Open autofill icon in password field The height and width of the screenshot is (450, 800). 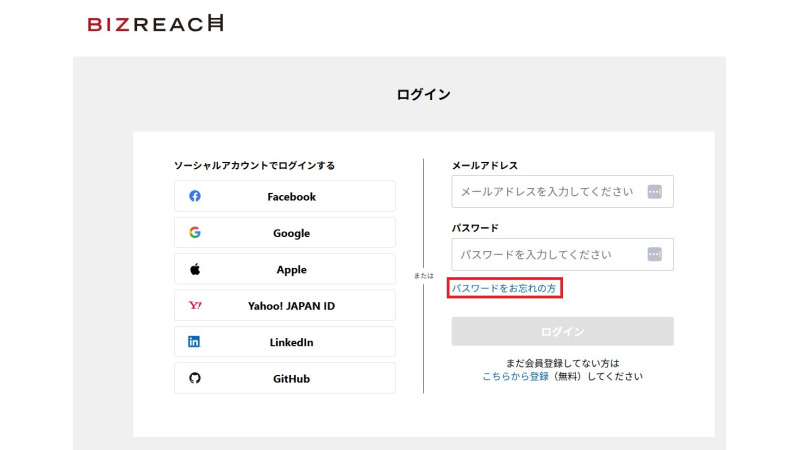pos(655,254)
